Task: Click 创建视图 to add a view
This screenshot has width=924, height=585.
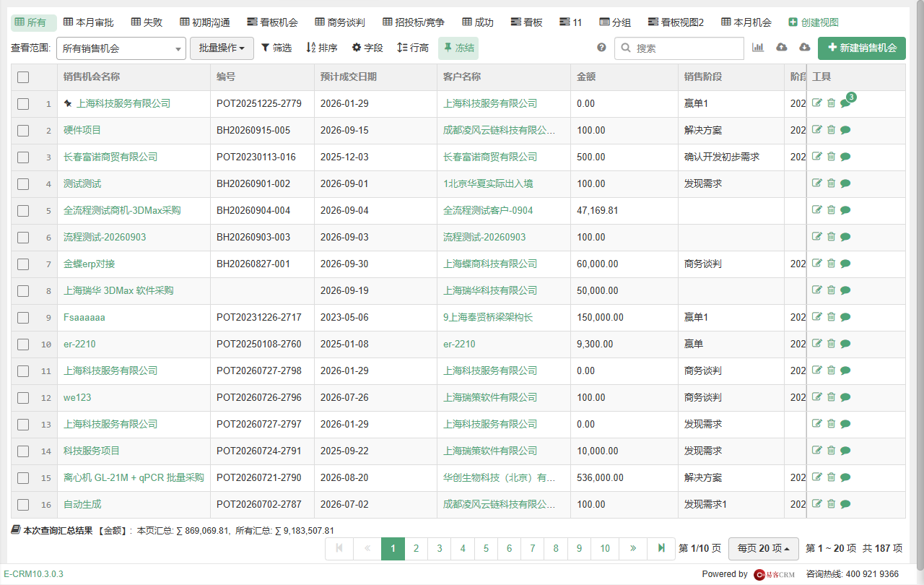Action: [x=814, y=22]
